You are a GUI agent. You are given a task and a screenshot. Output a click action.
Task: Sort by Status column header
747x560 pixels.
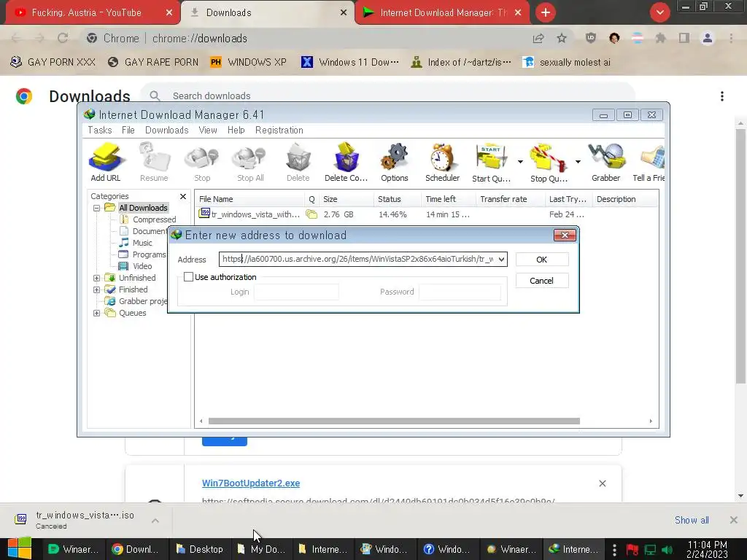coord(398,199)
